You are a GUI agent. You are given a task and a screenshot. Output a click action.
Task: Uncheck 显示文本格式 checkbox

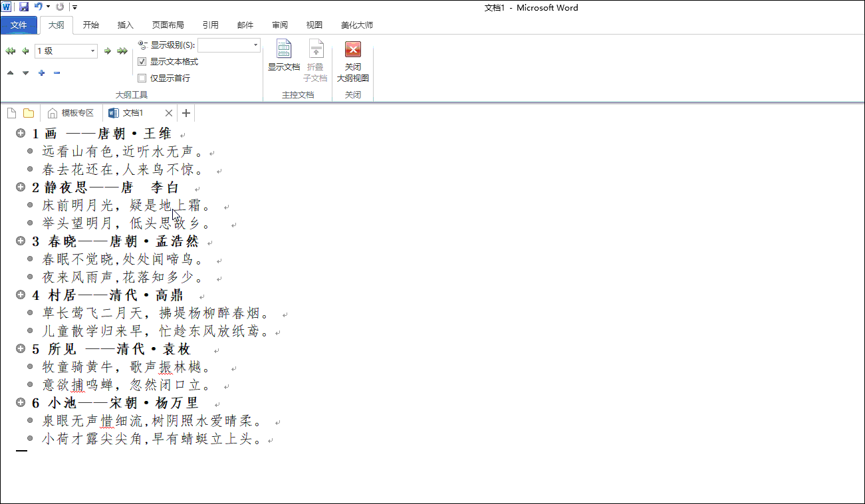[142, 61]
